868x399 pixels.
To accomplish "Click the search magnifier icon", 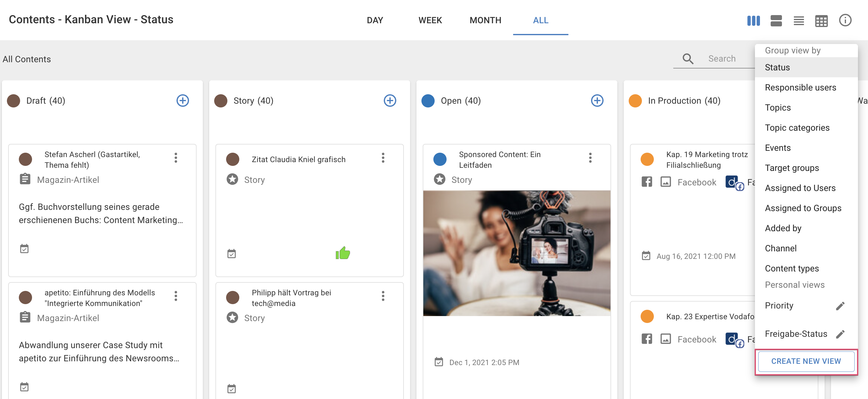I will [688, 59].
